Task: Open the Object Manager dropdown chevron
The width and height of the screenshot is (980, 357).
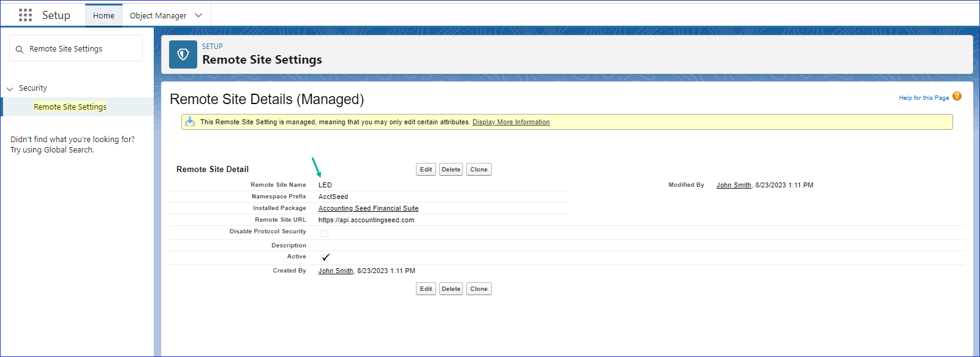Action: [x=198, y=15]
